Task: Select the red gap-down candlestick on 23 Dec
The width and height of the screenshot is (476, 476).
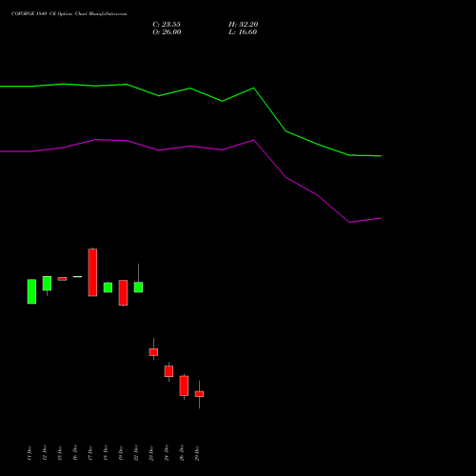Action: 153,352
